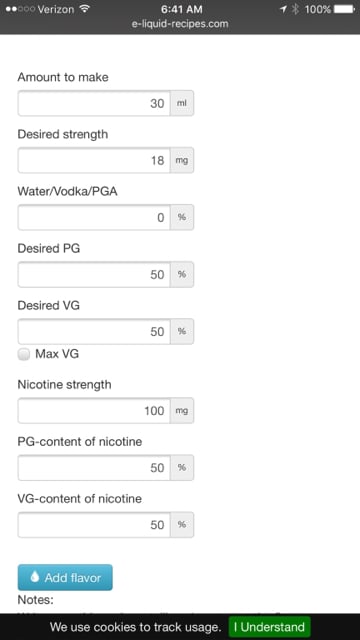The image size is (360, 640).
Task: Click the PG-content of nicotine field
Action: point(94,468)
